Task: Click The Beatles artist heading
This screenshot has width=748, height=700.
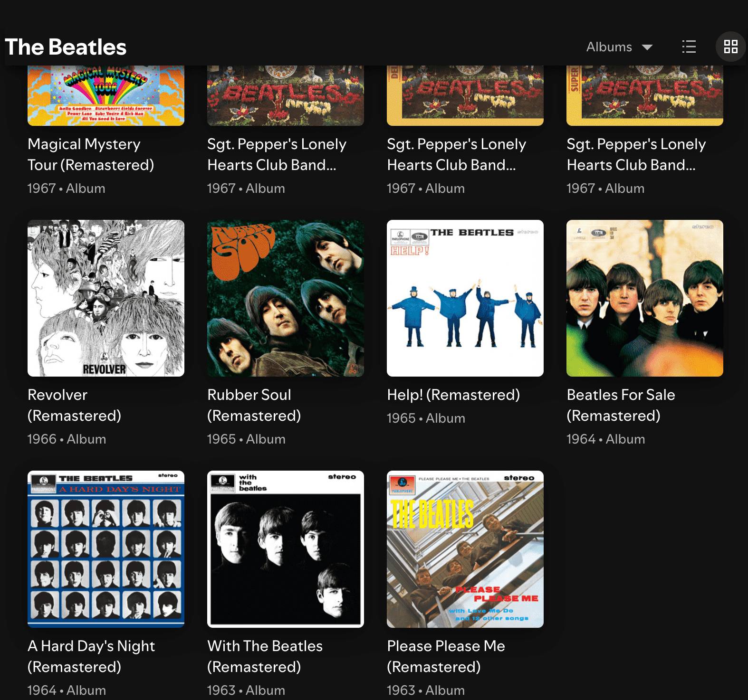Action: pos(66,47)
